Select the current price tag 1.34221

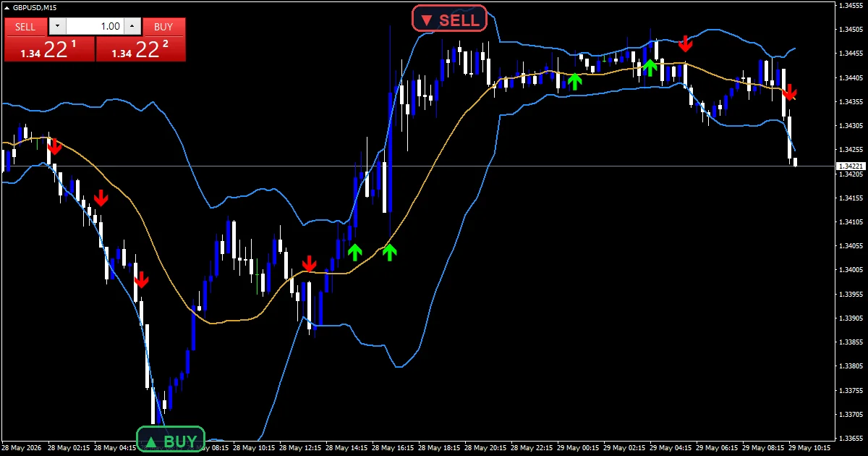(851, 166)
